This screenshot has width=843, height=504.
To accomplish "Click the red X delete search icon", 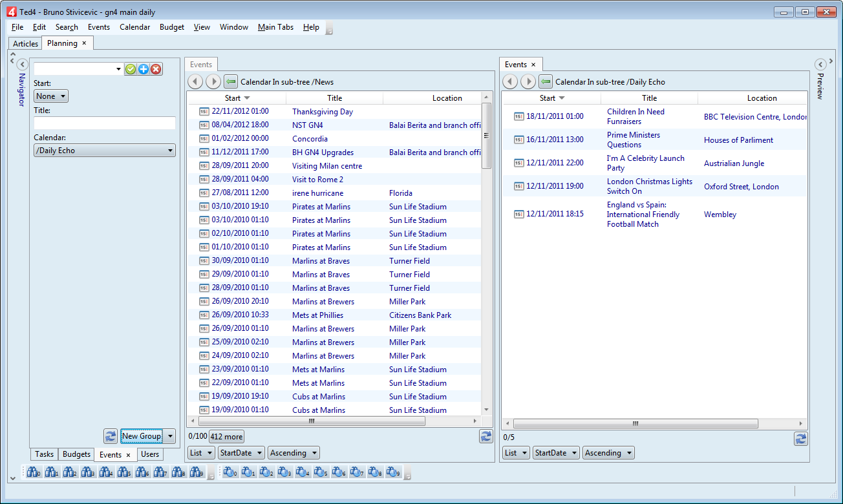I will pyautogui.click(x=156, y=69).
